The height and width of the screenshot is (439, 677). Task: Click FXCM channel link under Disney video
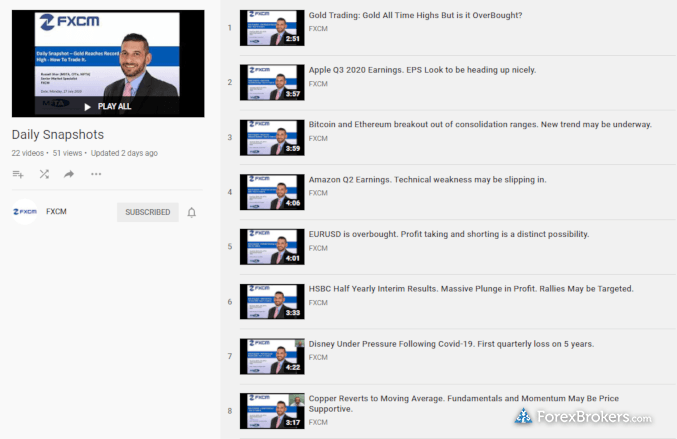click(x=318, y=357)
